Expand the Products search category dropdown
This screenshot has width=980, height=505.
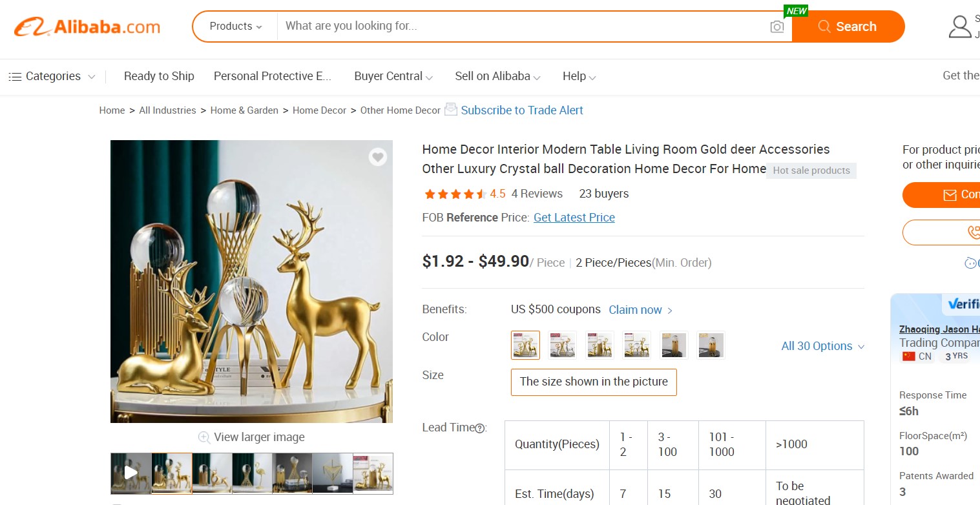(235, 26)
